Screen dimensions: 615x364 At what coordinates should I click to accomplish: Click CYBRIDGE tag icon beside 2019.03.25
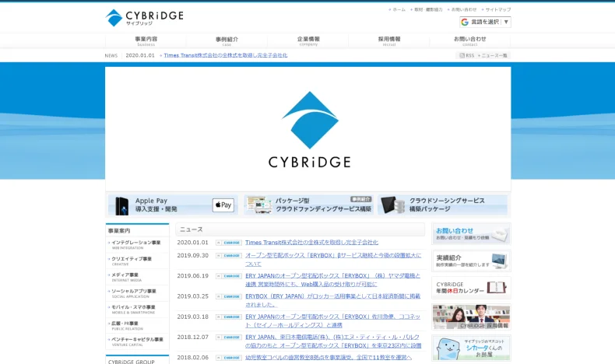pos(229,296)
